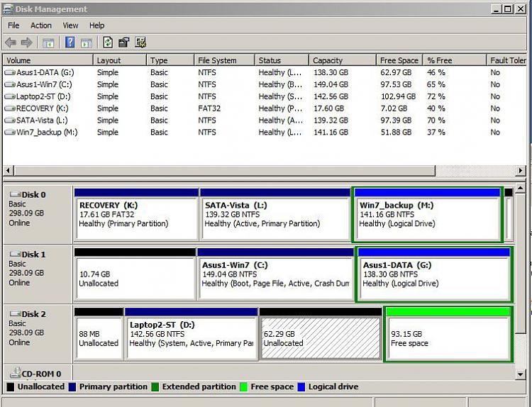Select the Win7_backup (M:) logical drive block
Image resolution: width=532 pixels, height=407 pixels.
point(428,214)
